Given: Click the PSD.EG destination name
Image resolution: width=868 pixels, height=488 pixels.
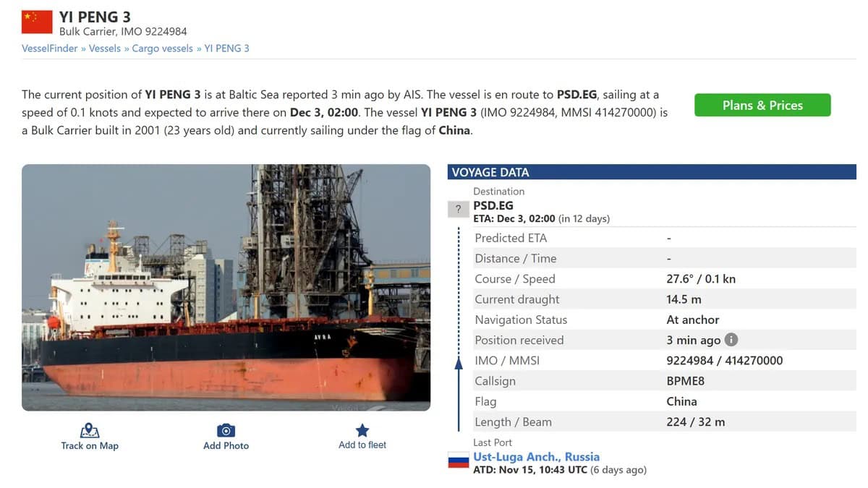Looking at the screenshot, I should point(493,205).
